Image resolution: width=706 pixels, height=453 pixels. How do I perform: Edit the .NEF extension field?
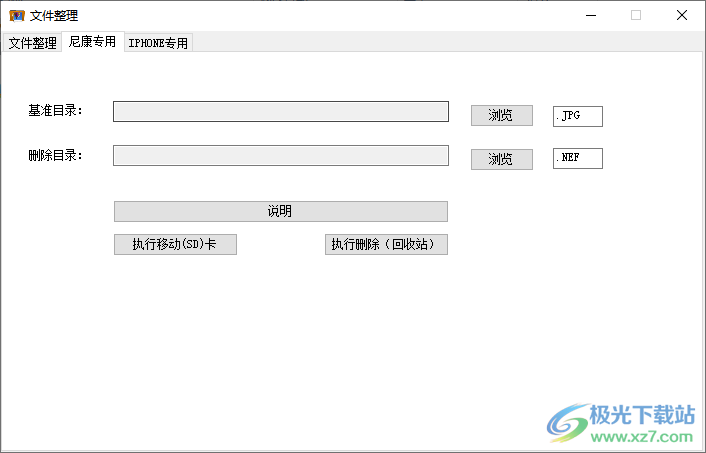point(578,158)
